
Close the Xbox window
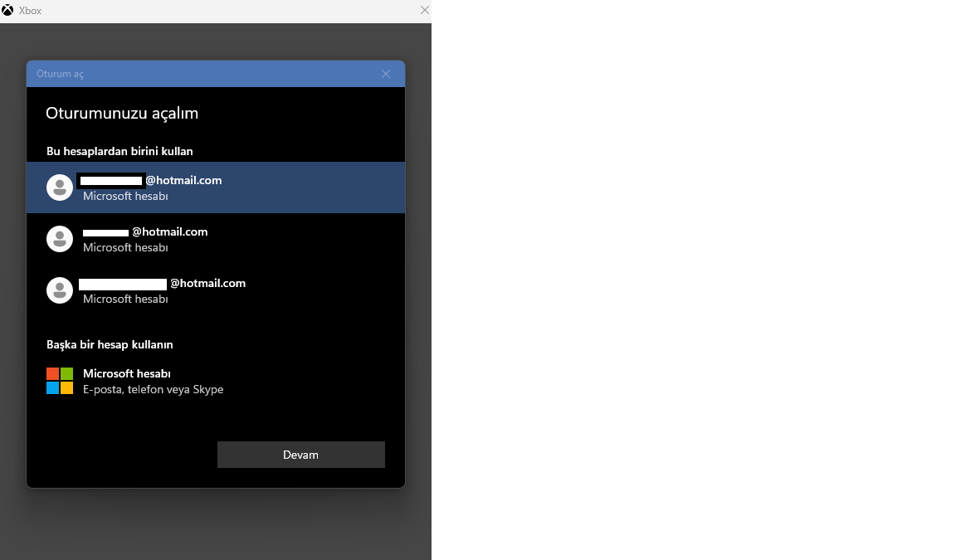(425, 10)
